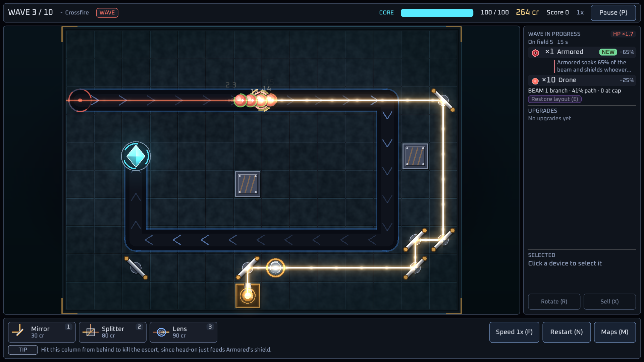The height and width of the screenshot is (362, 644).
Task: Select the mirror above the emitter
Action: point(248,268)
